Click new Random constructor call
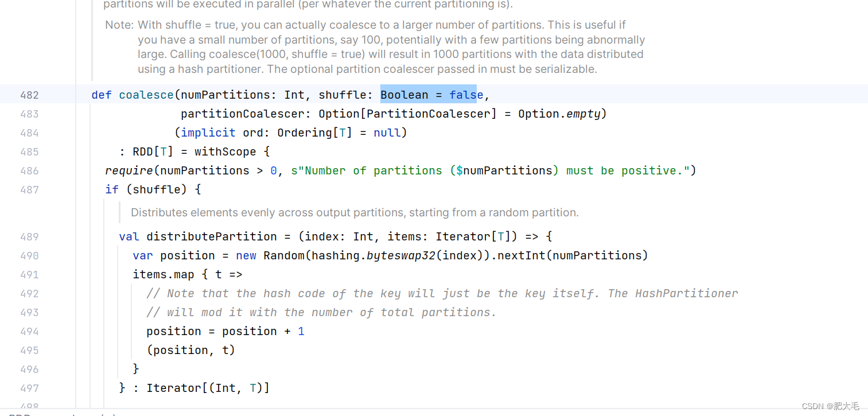Viewport: 868px width, 416px height. 270,255
